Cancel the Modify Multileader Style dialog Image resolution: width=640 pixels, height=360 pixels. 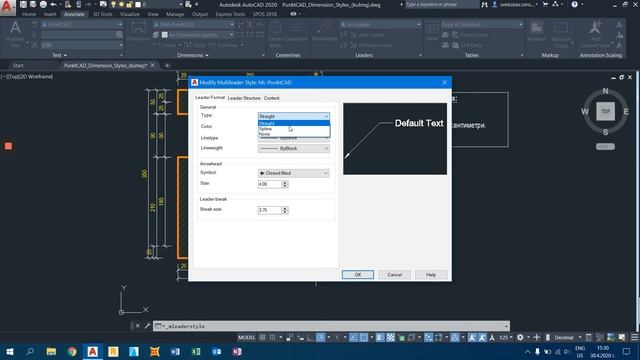(394, 275)
